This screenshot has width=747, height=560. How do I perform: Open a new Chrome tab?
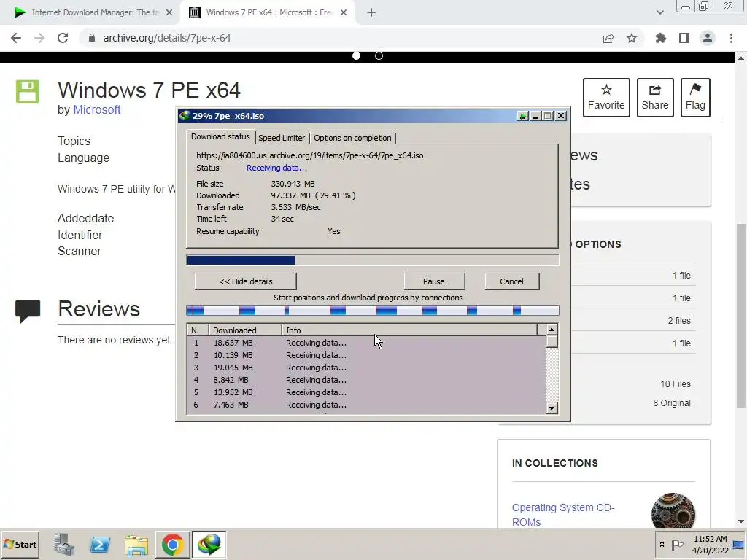pyautogui.click(x=371, y=13)
